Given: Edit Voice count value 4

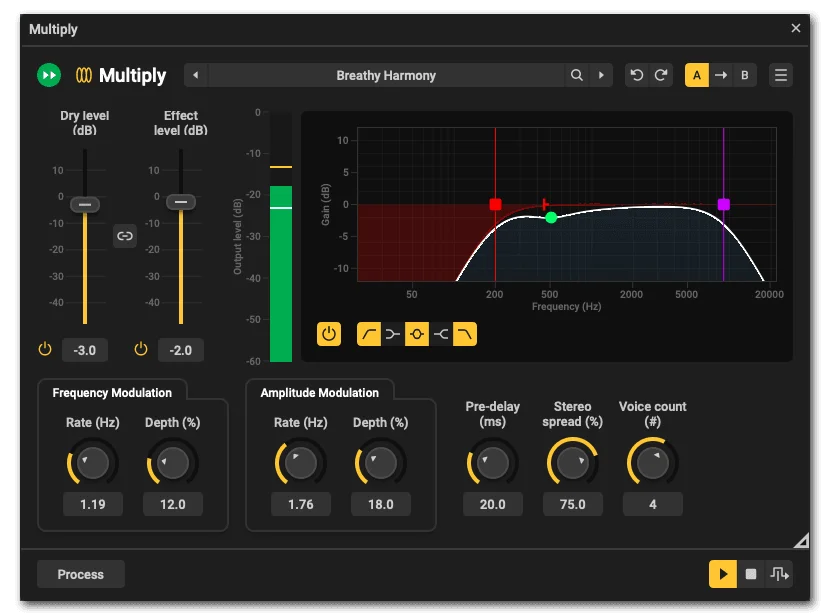Looking at the screenshot, I should coord(653,504).
